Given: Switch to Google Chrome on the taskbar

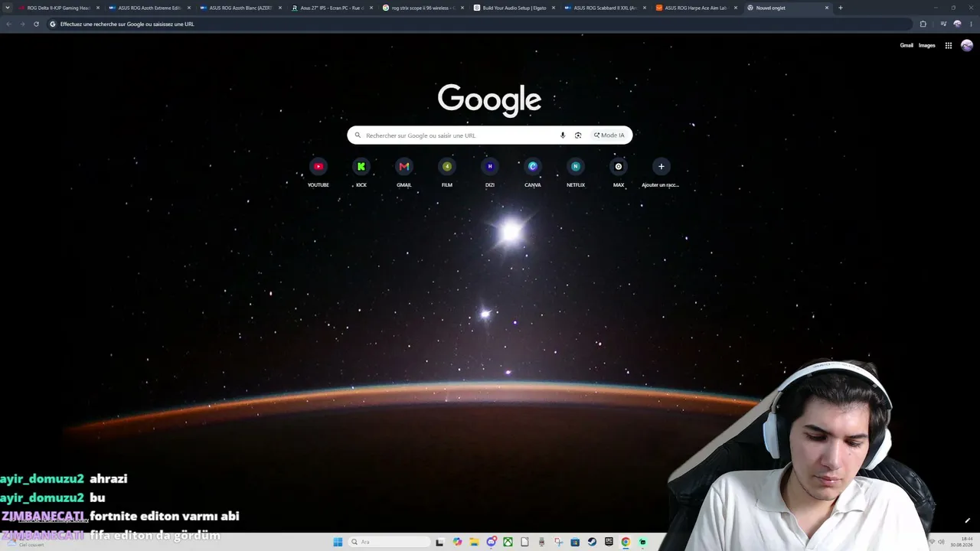Looking at the screenshot, I should click(x=626, y=542).
